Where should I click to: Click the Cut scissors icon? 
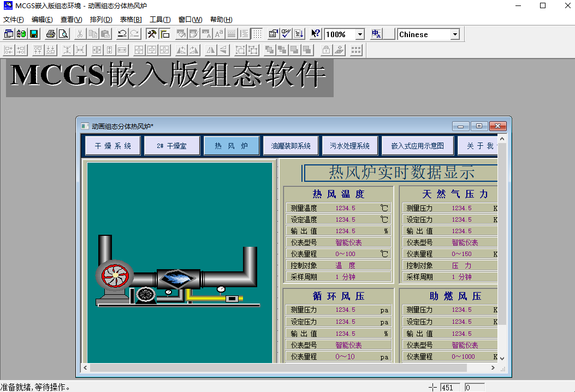[x=80, y=34]
